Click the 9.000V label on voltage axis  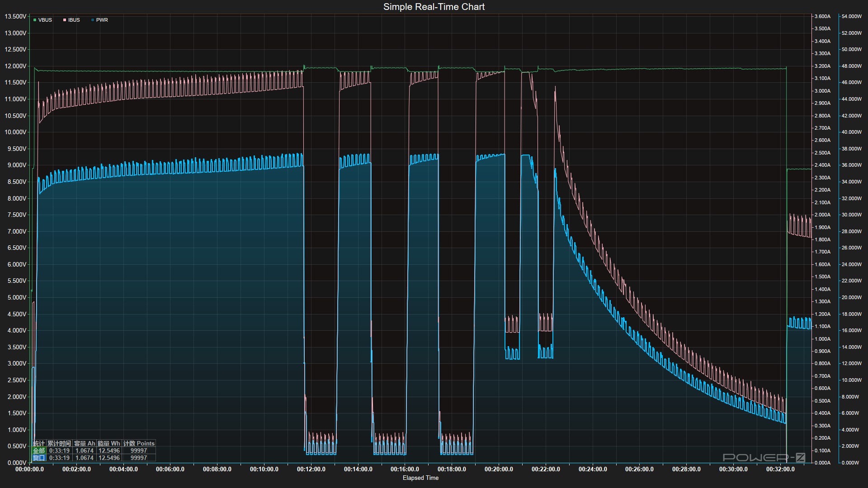[17, 165]
